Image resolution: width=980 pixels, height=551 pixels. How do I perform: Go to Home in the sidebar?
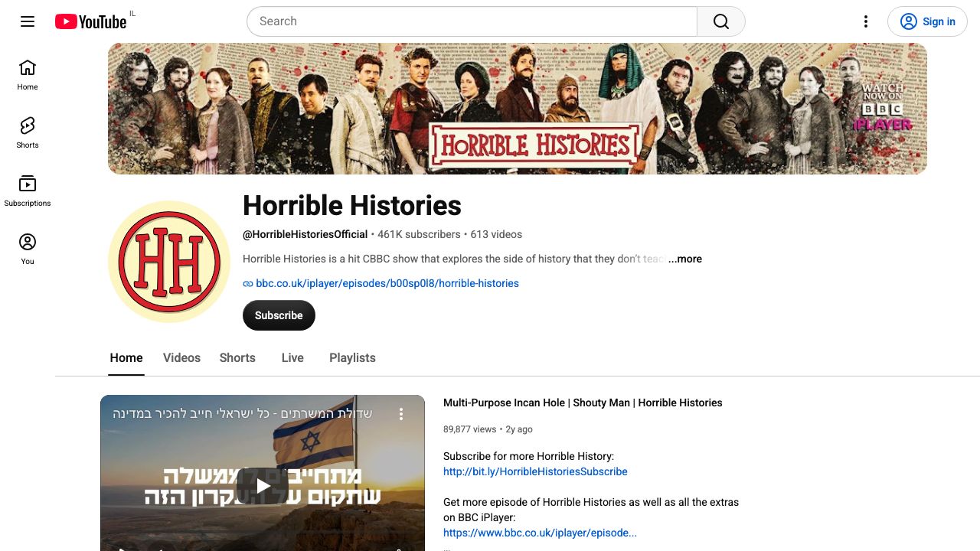[x=28, y=75]
